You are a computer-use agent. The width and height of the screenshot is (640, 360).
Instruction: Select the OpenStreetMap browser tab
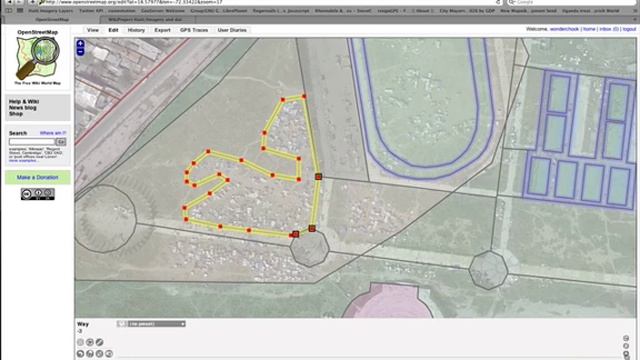tap(52, 19)
